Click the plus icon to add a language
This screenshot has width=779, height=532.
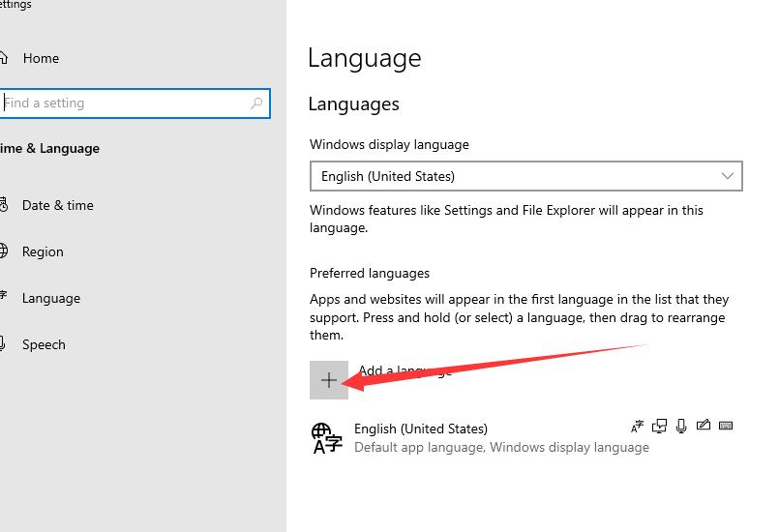[329, 380]
